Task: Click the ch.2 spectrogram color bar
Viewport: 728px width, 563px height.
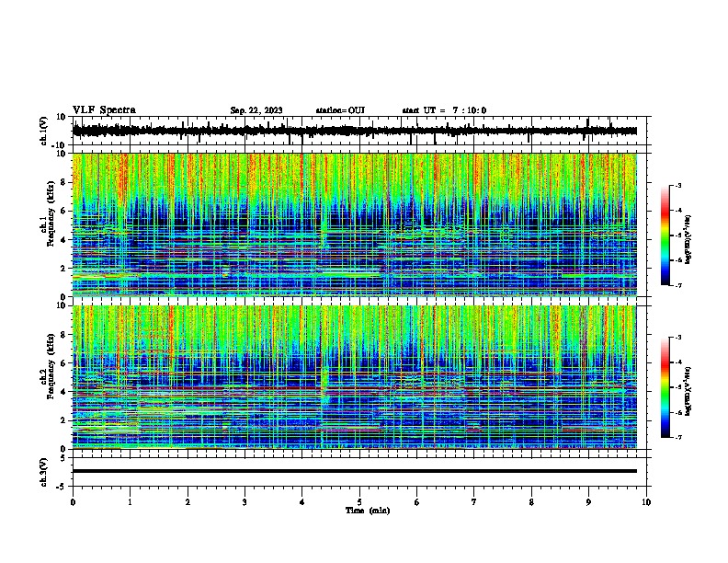Action: [665, 387]
